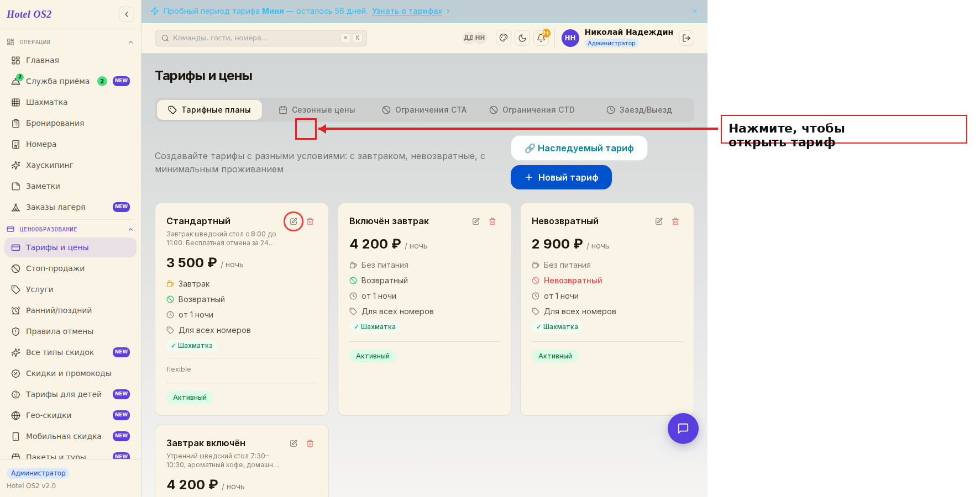Select the Заезд/Выезд tab

pos(639,110)
